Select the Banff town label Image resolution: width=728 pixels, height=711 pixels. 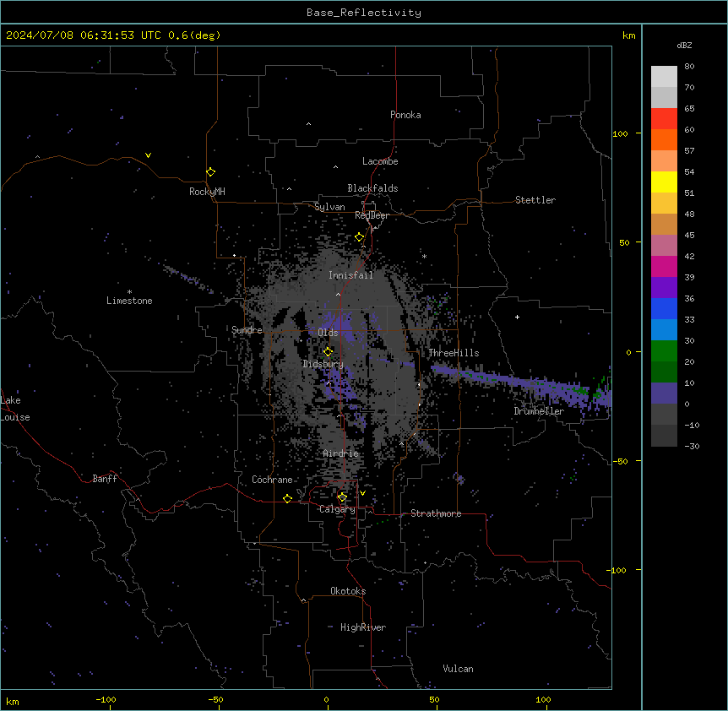coord(105,479)
